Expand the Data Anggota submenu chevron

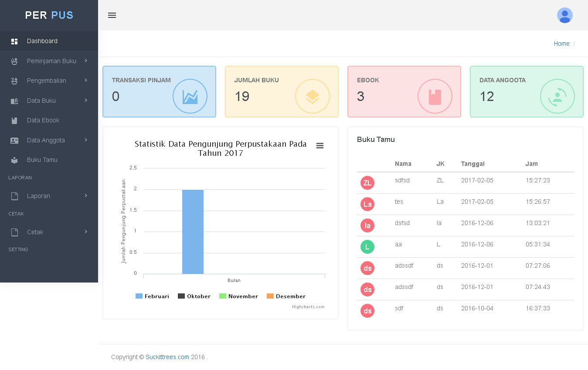pyautogui.click(x=86, y=140)
